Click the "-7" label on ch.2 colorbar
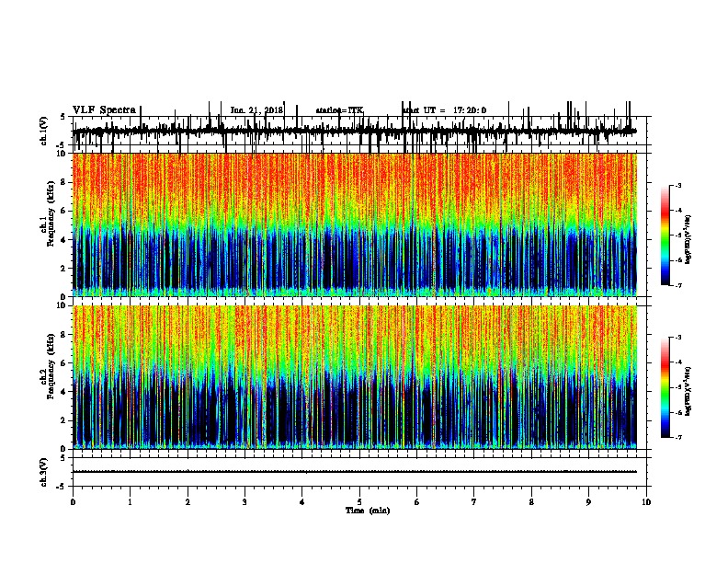 (677, 437)
